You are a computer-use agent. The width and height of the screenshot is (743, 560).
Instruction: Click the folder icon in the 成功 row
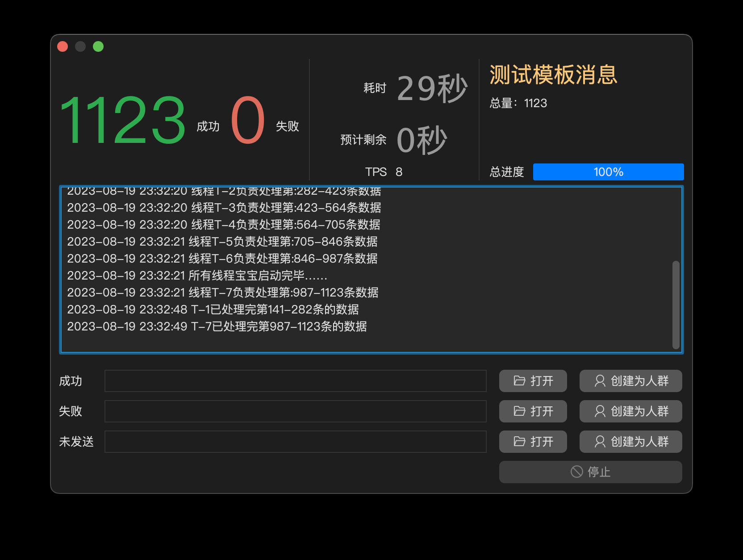point(519,381)
